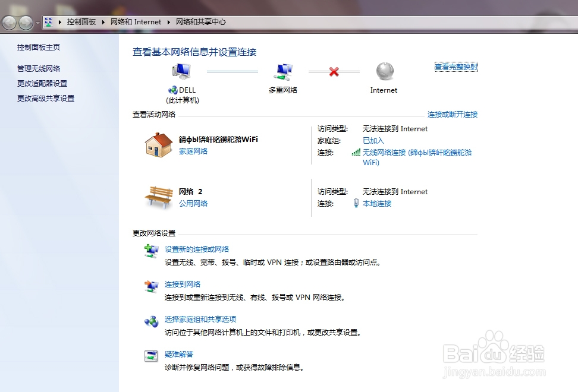Select 控制面板 in the breadcrumb bar
The image size is (578, 392).
[81, 21]
